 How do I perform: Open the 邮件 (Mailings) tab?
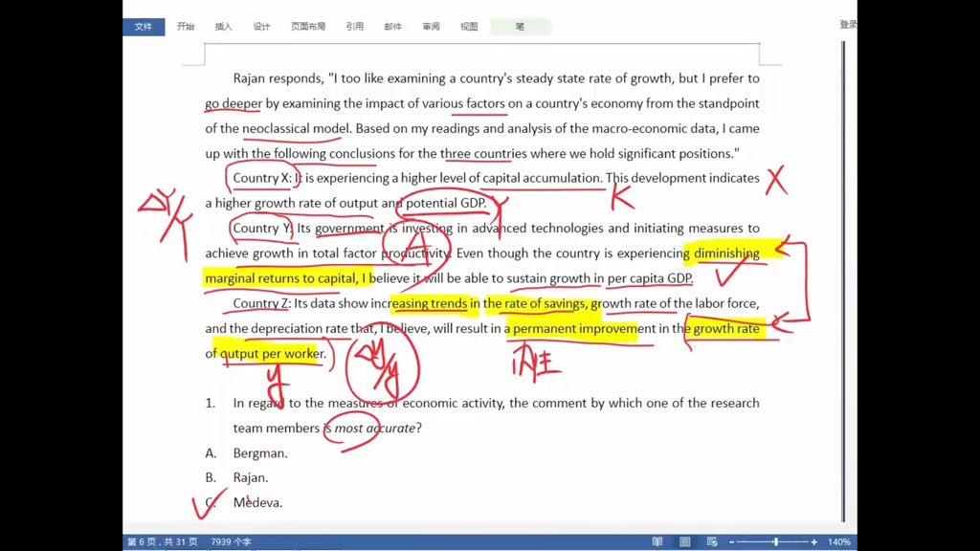coord(393,27)
